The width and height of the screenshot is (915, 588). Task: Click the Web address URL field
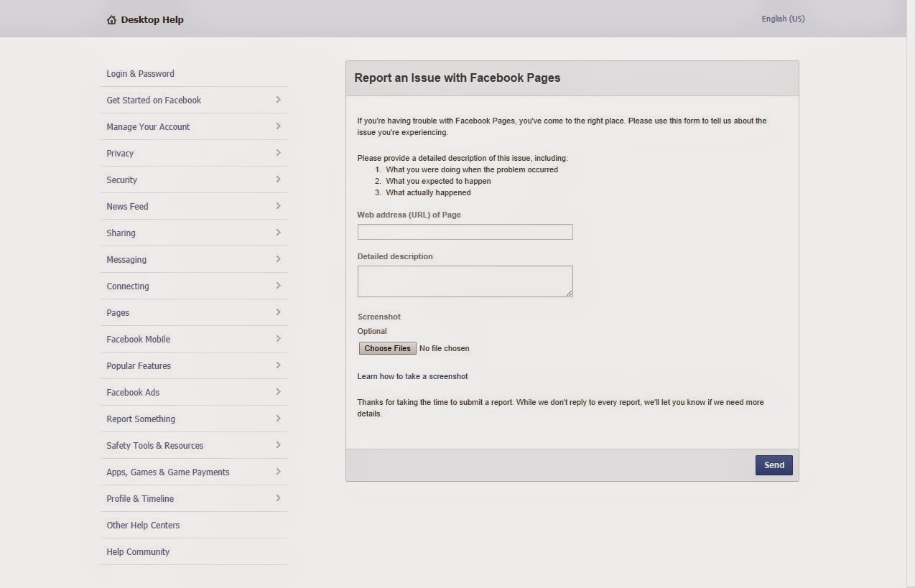point(465,232)
